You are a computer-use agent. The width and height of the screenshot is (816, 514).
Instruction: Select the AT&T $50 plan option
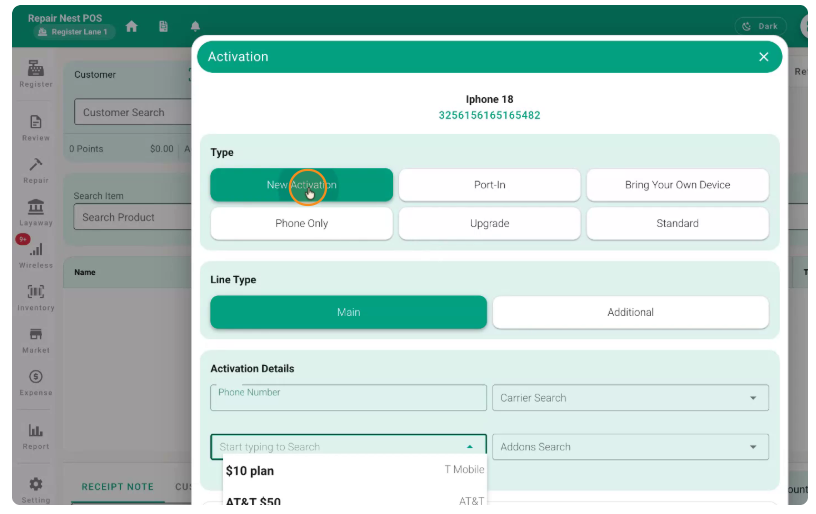click(x=354, y=501)
